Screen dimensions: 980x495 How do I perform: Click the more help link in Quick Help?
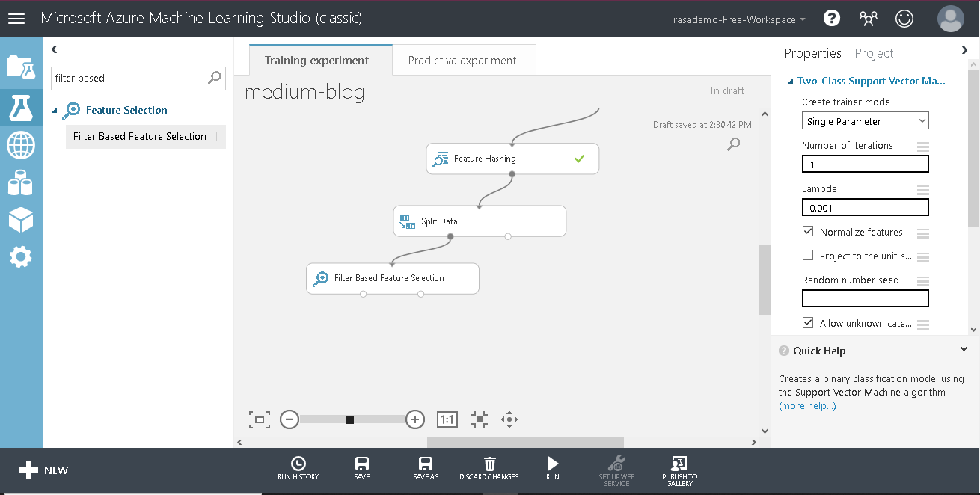point(807,405)
